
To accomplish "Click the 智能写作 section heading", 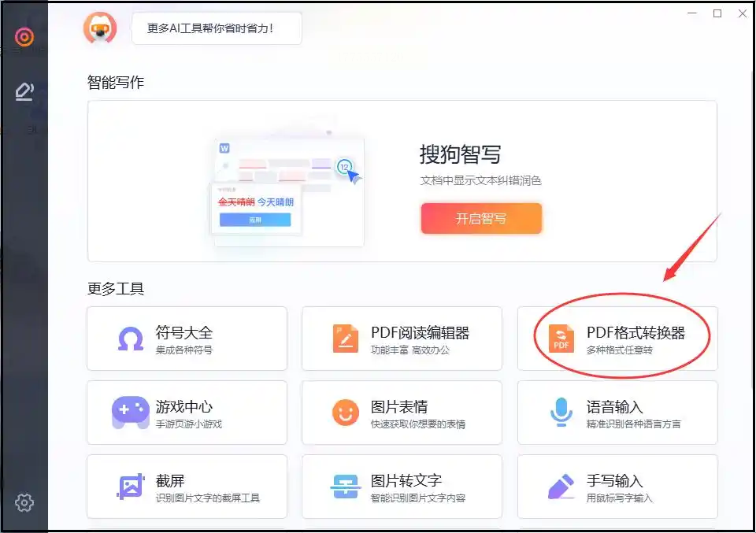I will click(x=116, y=82).
